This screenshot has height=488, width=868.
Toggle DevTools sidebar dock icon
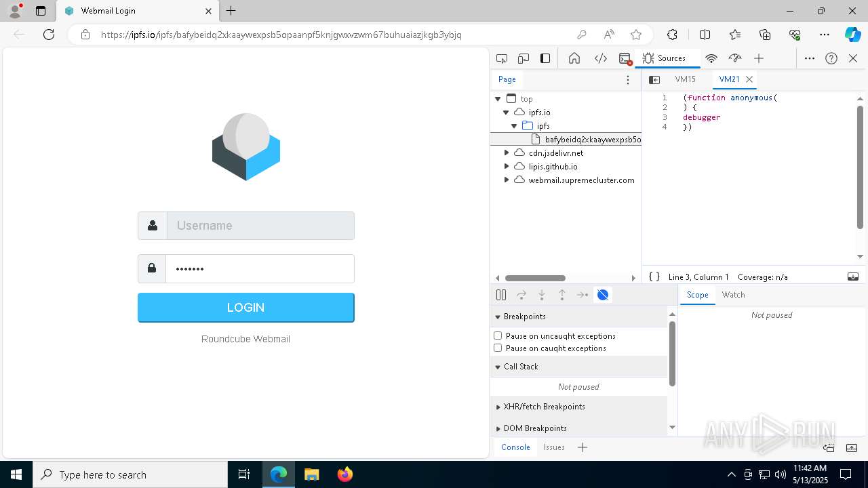[x=545, y=58]
